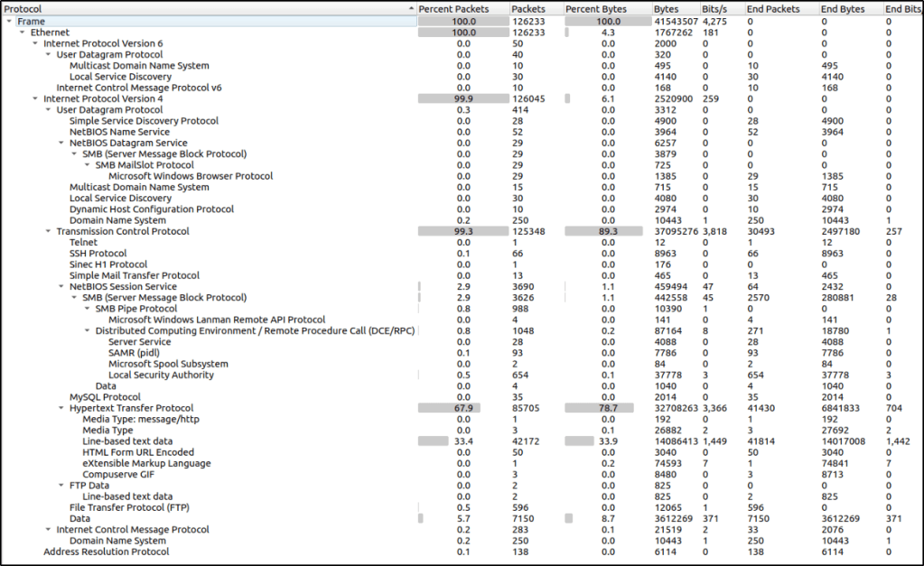Collapse the Ethernet protocol node
The width and height of the screenshot is (924, 566).
click(22, 32)
